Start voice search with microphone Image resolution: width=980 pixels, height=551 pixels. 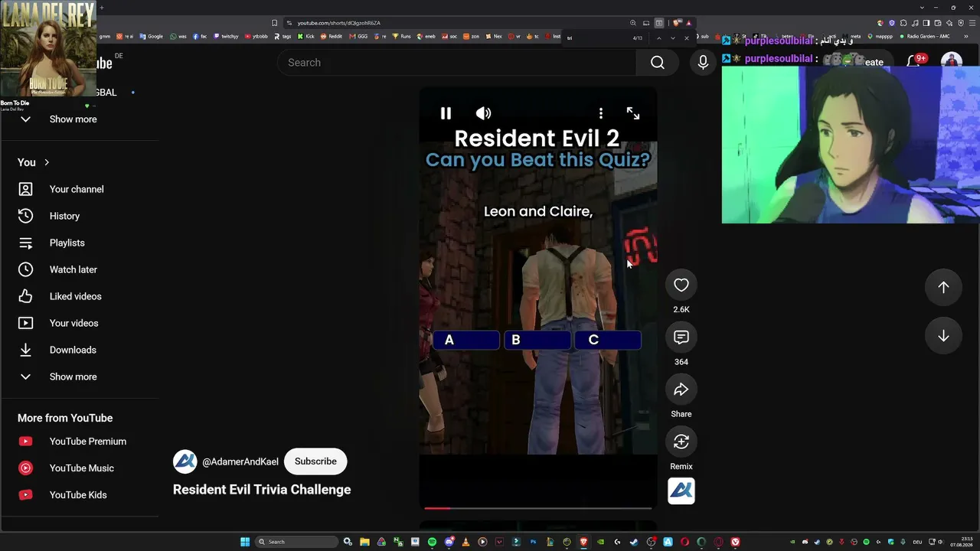click(x=703, y=63)
